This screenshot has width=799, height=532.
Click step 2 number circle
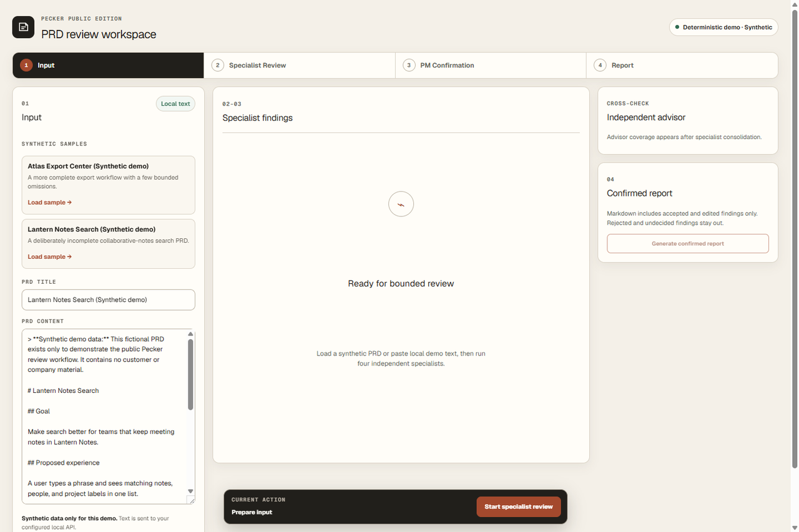click(218, 65)
